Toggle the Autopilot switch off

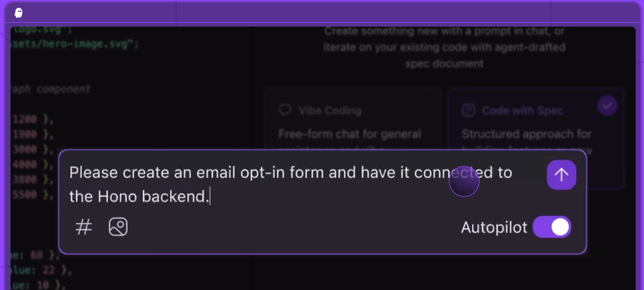coord(552,227)
